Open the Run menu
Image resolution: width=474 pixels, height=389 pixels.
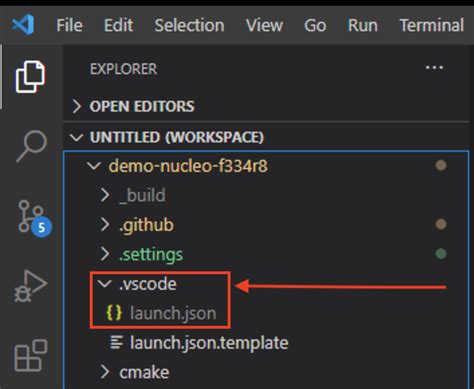click(363, 25)
